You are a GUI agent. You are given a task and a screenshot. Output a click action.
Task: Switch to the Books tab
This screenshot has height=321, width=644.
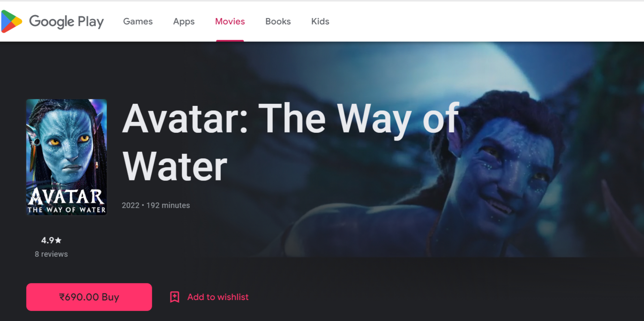tap(278, 21)
